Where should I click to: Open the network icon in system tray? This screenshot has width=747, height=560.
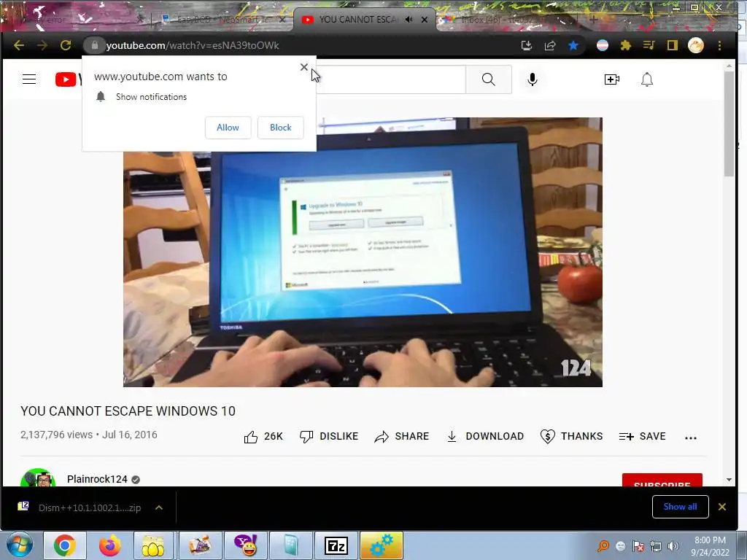656,546
